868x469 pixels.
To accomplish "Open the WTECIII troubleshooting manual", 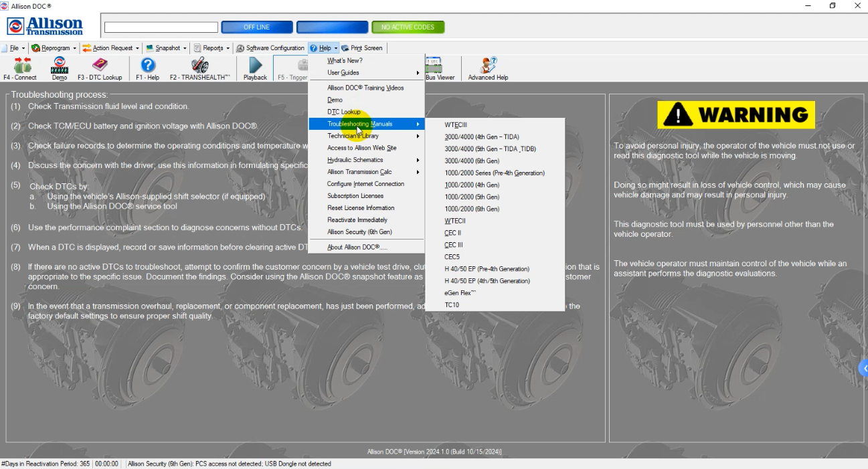I will (495, 125).
